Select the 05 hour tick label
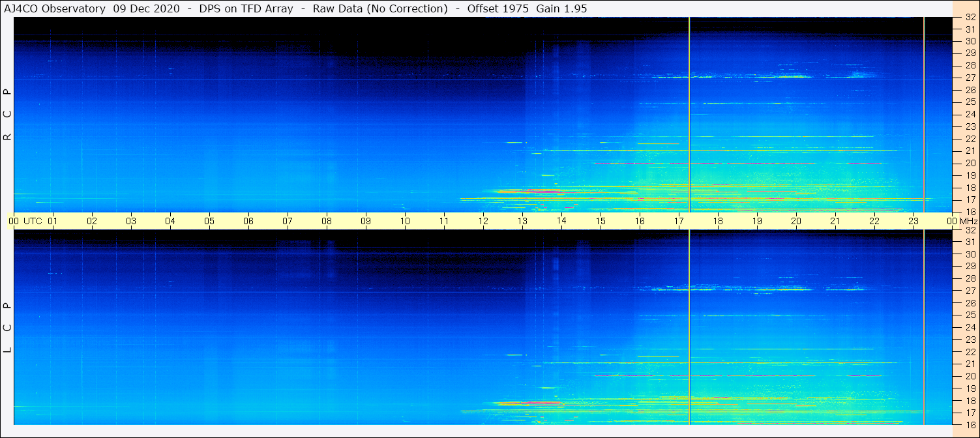Screen dimensions: 980x438 (209, 221)
